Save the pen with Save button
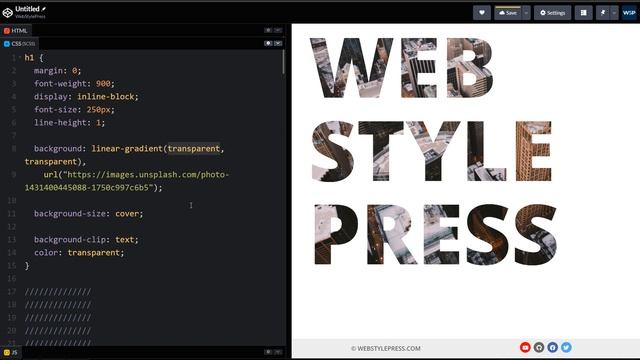Image resolution: width=640 pixels, height=360 pixels. point(508,13)
